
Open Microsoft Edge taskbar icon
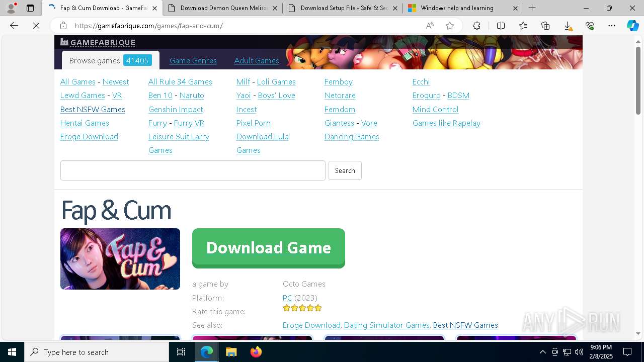click(207, 352)
